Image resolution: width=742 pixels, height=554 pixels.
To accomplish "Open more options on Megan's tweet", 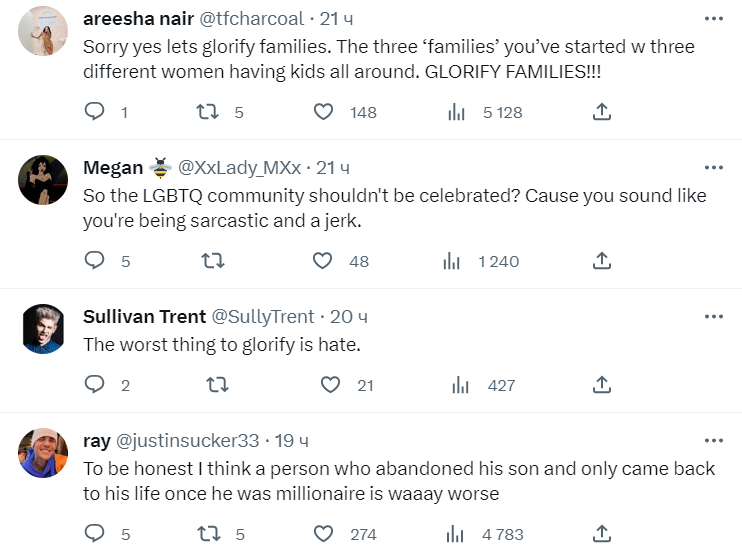I will point(713,167).
